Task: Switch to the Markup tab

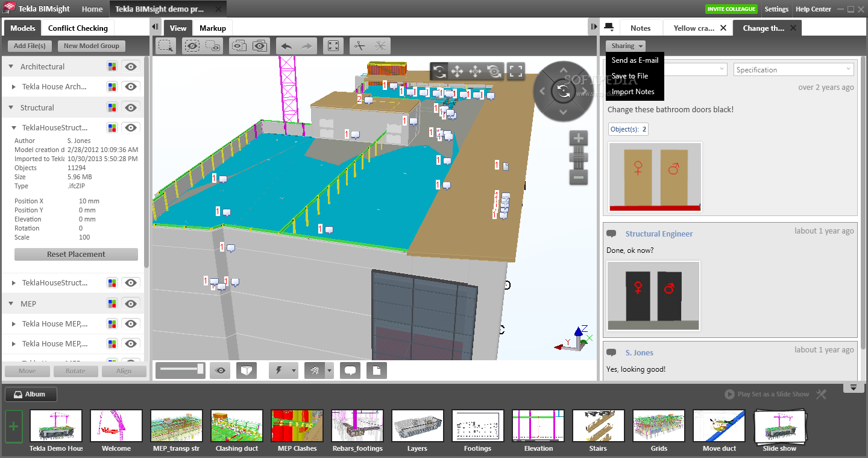Action: pos(213,28)
